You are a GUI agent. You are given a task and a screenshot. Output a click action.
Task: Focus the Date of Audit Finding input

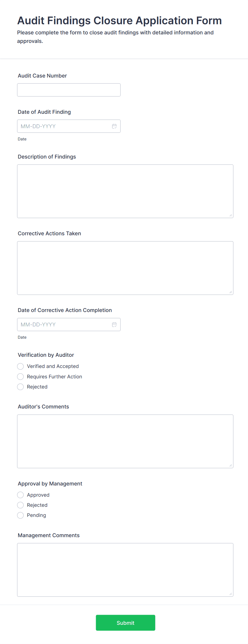coord(64,126)
